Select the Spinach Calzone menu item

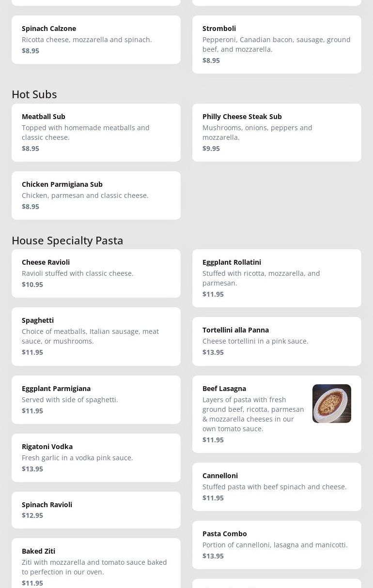(x=96, y=40)
